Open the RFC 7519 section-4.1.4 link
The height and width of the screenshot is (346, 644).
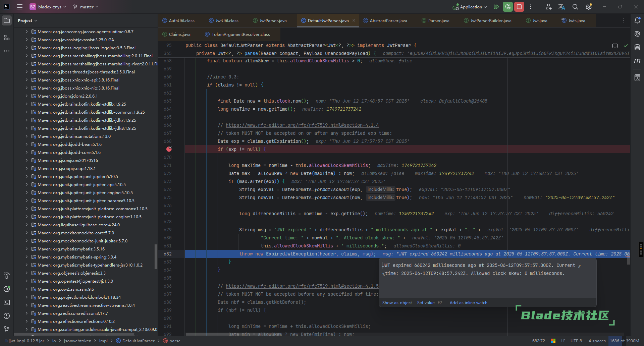click(302, 125)
